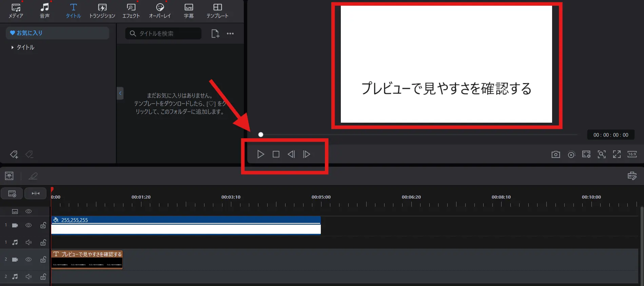Select the お気に入り category
644x286 pixels.
click(58, 33)
